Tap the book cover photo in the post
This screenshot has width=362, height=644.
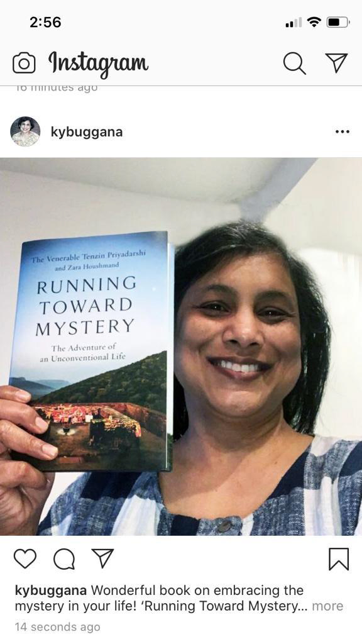coord(92,351)
